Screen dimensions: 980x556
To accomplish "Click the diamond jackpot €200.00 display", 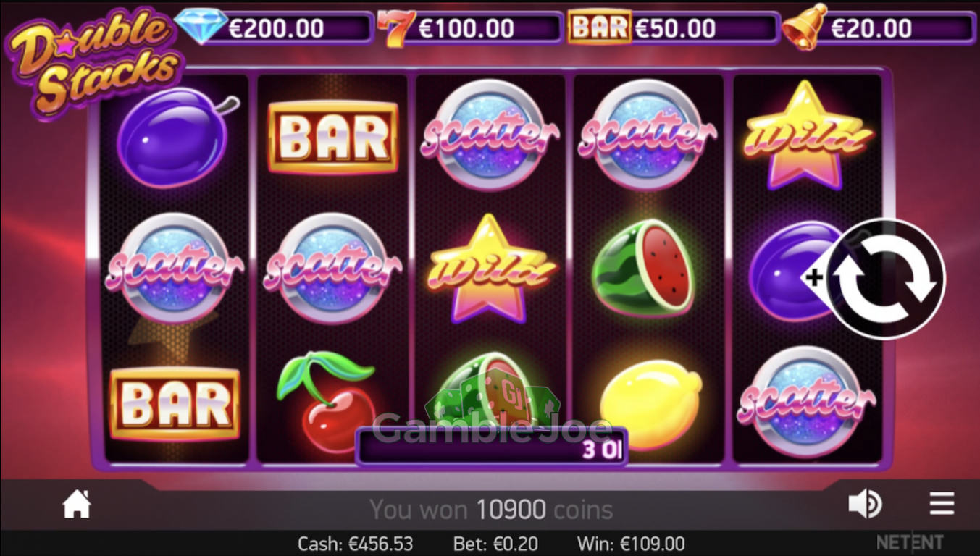I will click(275, 28).
